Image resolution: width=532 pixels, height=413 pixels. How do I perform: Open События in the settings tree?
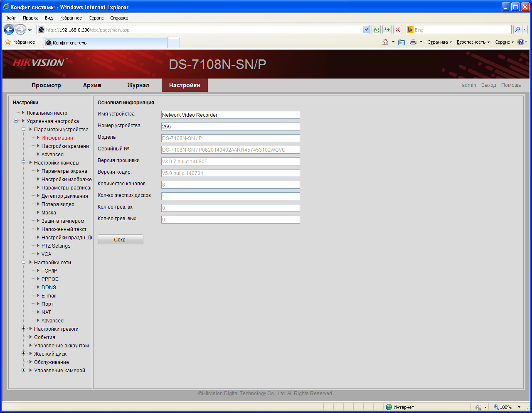click(44, 337)
